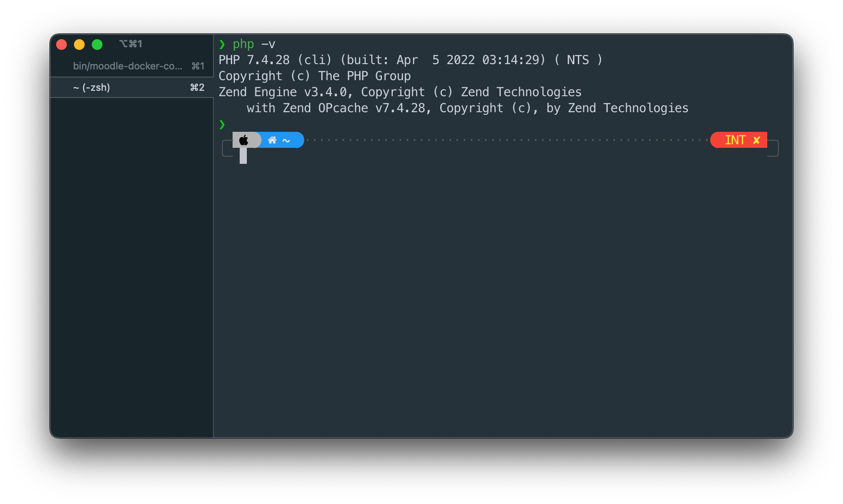Viewport: 843px width, 504px height.
Task: Click the dotted prompt separator line
Action: (x=507, y=140)
